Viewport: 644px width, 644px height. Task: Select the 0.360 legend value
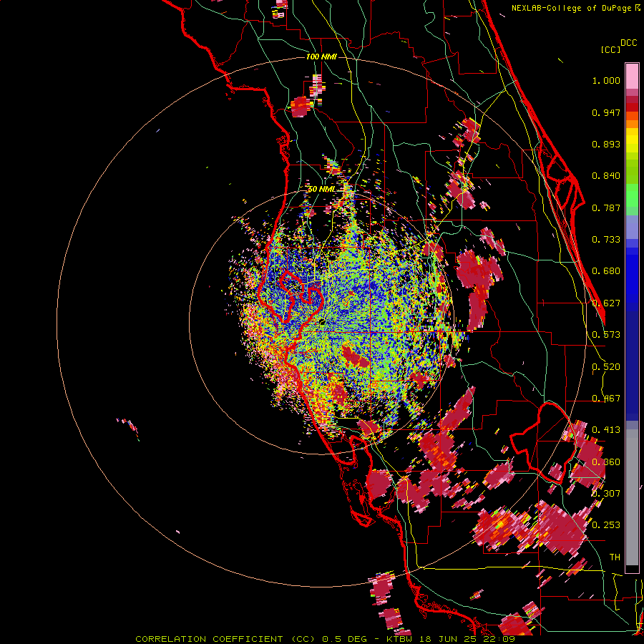point(606,462)
